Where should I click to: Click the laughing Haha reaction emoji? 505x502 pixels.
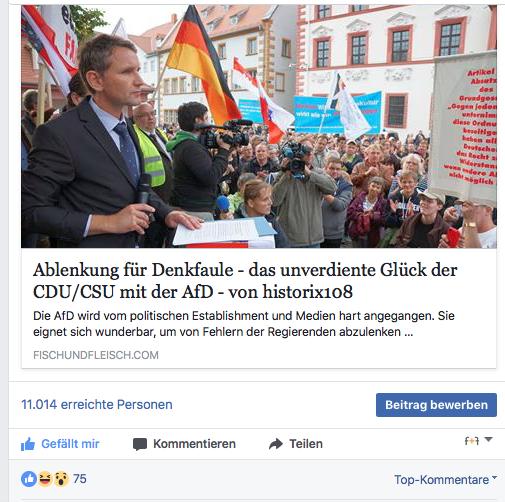pyautogui.click(x=44, y=479)
